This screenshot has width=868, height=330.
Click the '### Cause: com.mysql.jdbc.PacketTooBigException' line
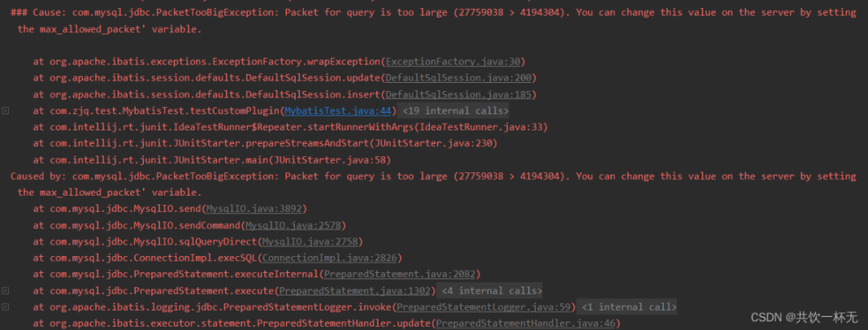click(x=433, y=12)
